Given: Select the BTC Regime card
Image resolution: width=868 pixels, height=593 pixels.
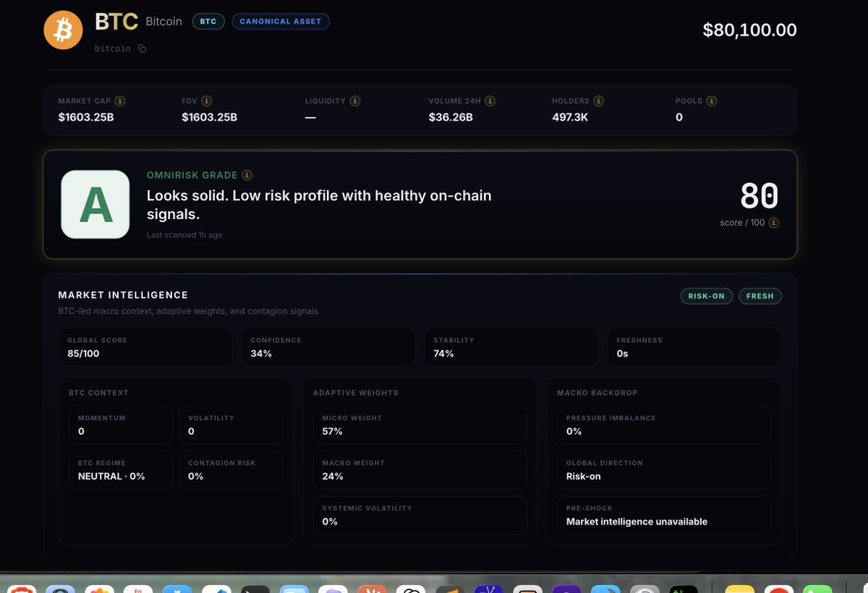Looking at the screenshot, I should pyautogui.click(x=121, y=470).
